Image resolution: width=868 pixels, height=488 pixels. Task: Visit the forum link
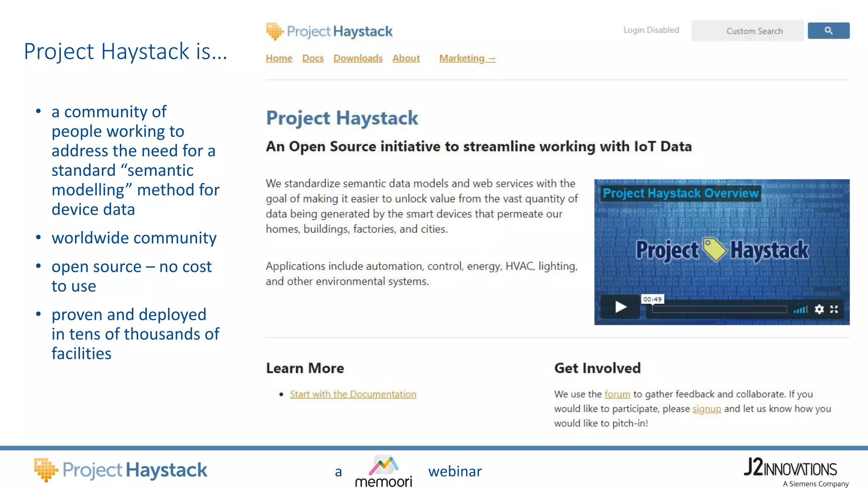click(617, 394)
